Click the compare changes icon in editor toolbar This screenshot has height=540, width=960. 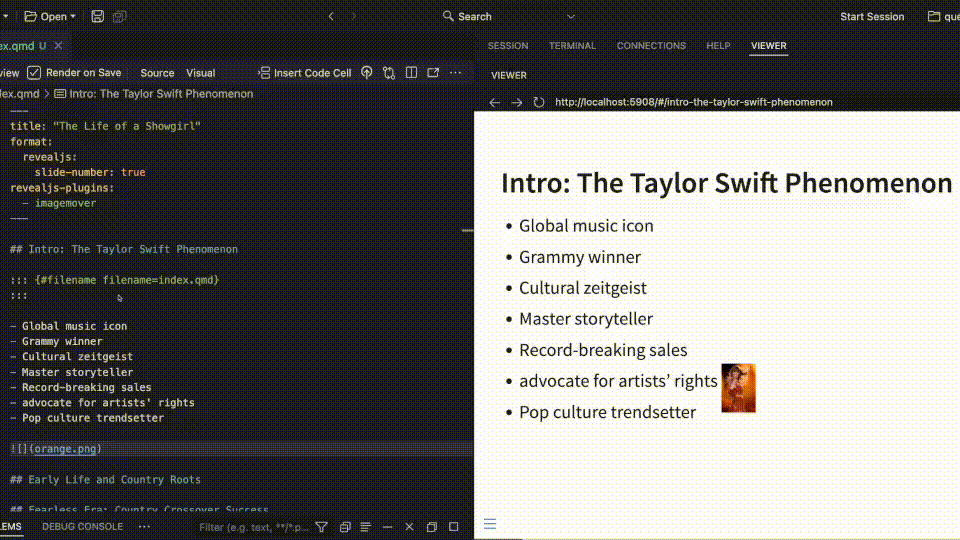[x=389, y=73]
